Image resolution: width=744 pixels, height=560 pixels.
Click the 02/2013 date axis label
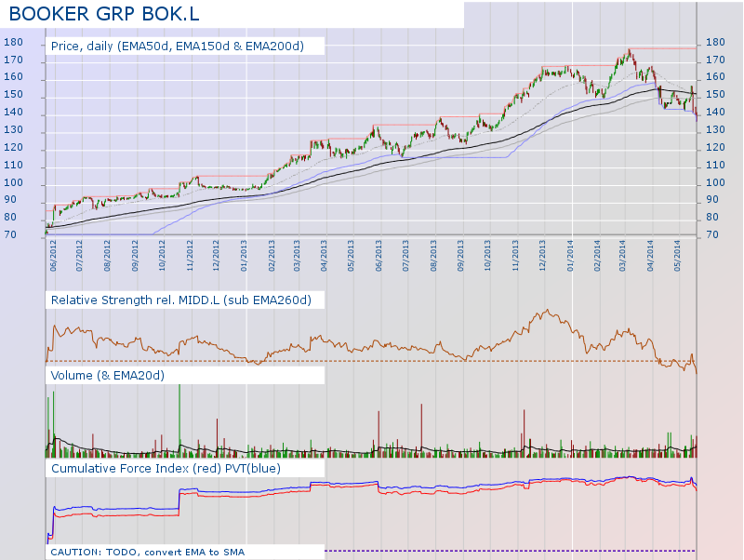(x=272, y=256)
